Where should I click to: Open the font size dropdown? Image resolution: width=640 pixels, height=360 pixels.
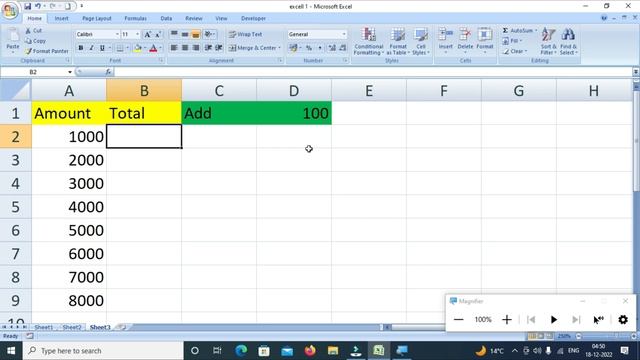point(138,34)
